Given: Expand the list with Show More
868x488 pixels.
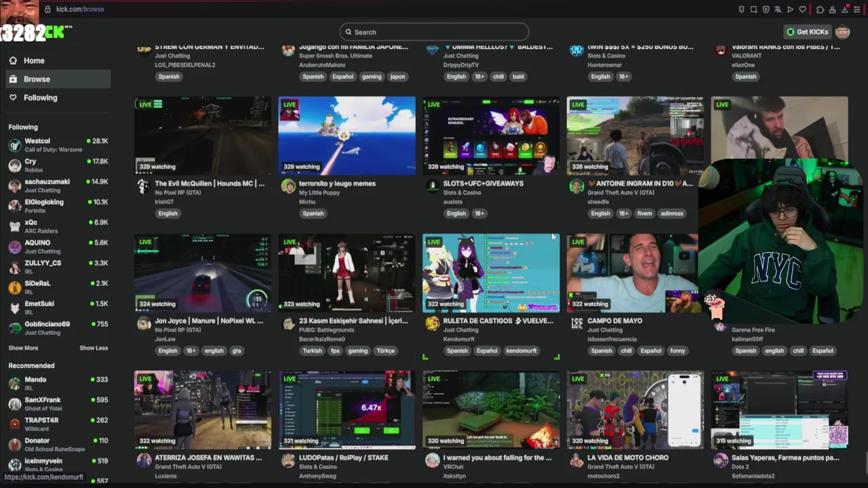Looking at the screenshot, I should (x=23, y=348).
